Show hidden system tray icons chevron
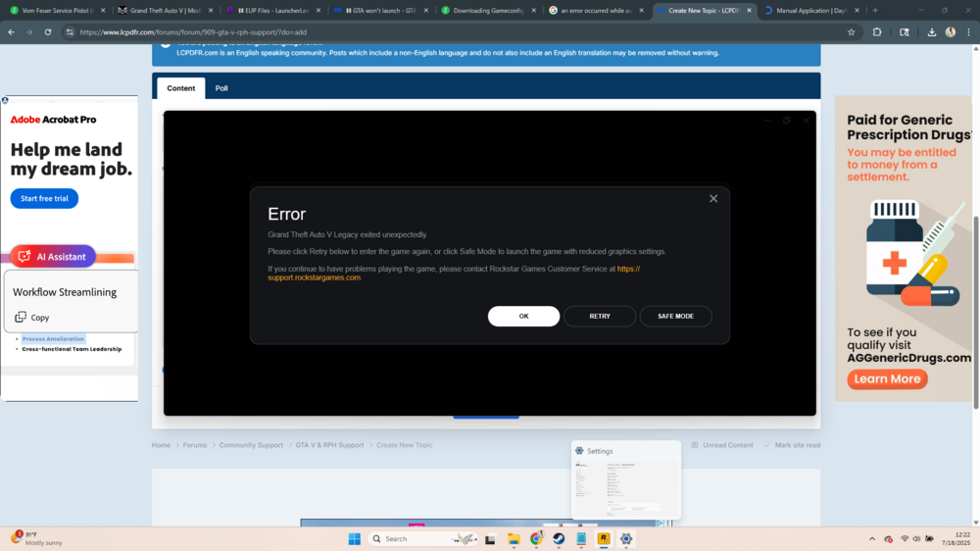 [872, 538]
